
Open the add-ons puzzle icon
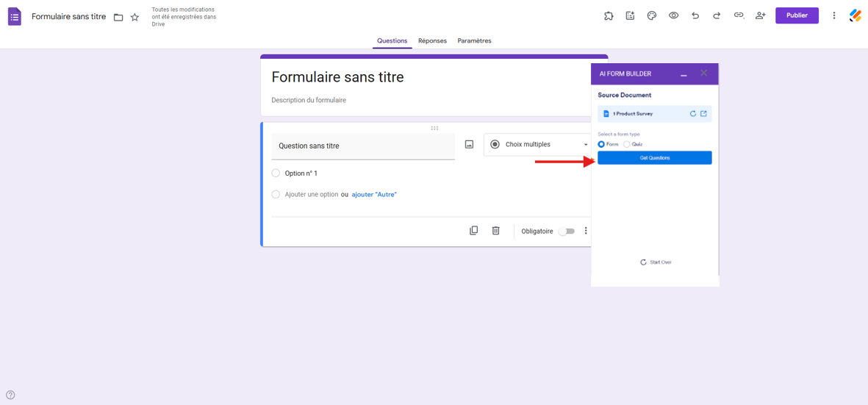609,15
